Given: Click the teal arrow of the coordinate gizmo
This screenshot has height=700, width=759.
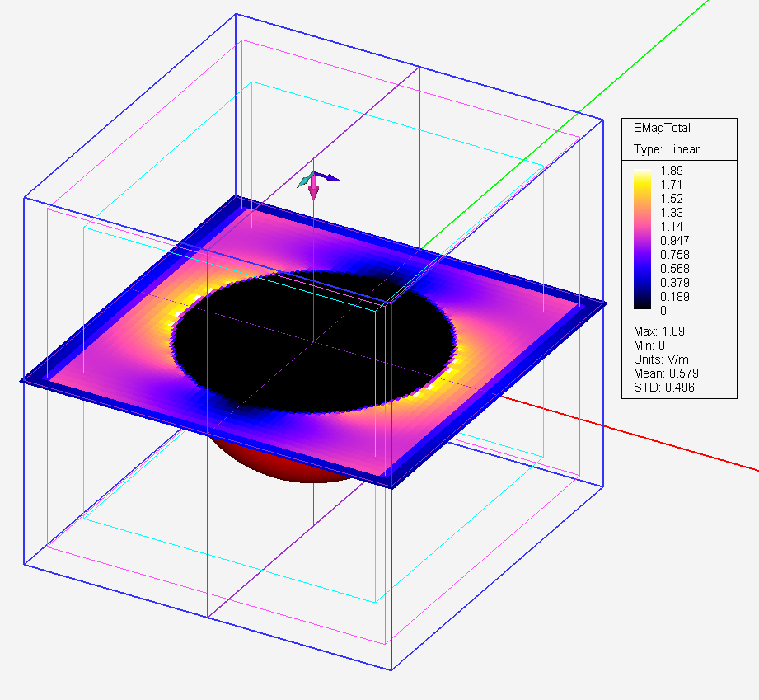Looking at the screenshot, I should pos(303,179).
